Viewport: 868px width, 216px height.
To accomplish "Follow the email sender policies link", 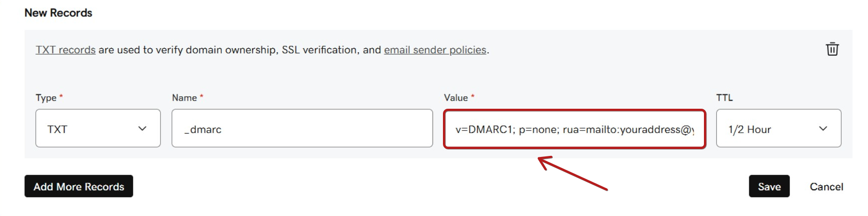I will 435,50.
